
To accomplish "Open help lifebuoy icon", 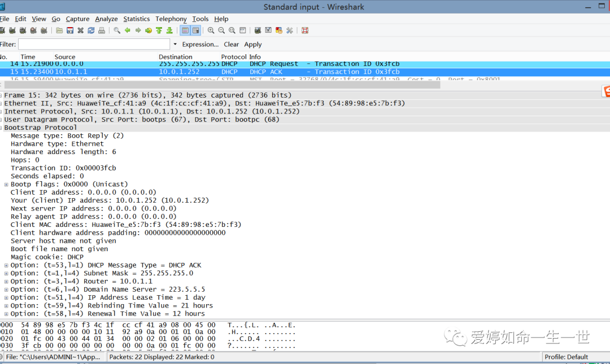I will click(x=305, y=30).
